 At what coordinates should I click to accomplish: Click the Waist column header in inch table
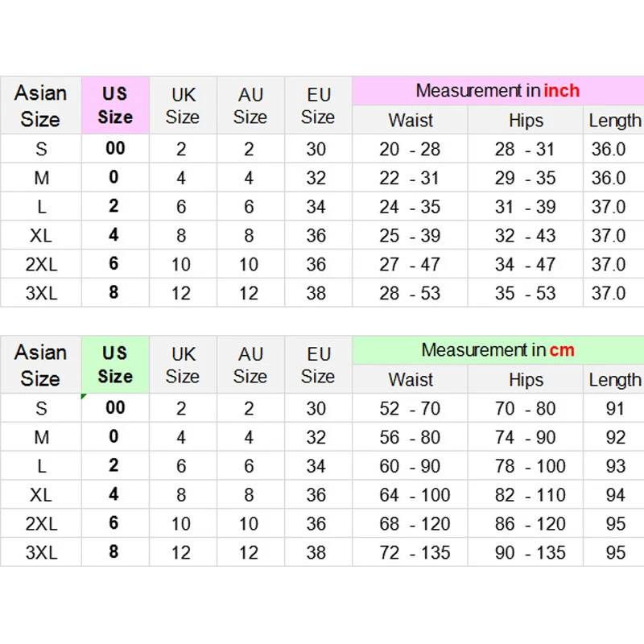pos(411,121)
